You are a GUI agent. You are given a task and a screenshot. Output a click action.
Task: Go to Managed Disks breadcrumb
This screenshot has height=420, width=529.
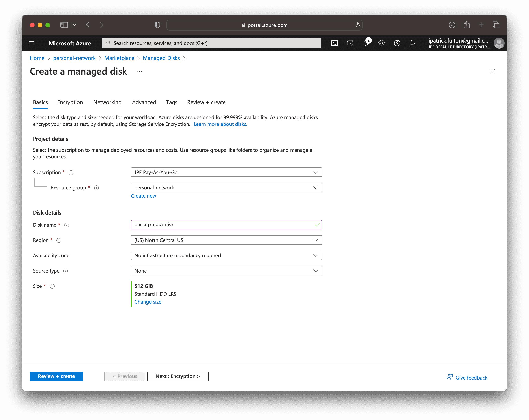coord(161,58)
